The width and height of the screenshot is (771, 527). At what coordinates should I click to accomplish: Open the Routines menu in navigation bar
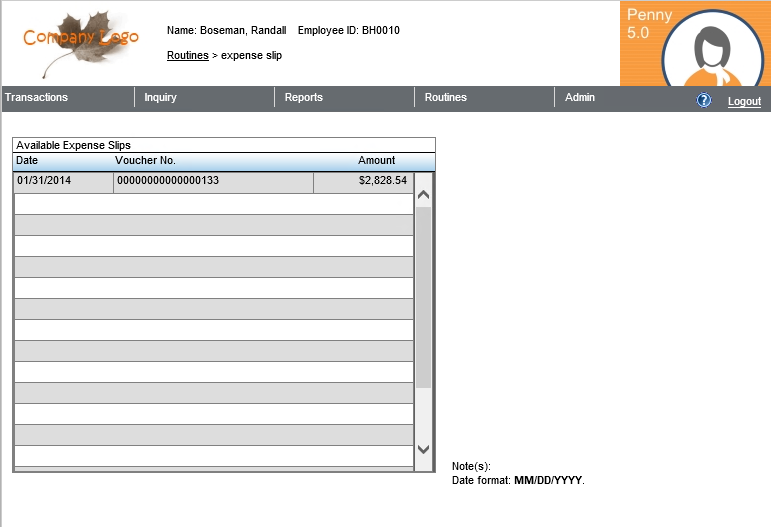pos(446,98)
